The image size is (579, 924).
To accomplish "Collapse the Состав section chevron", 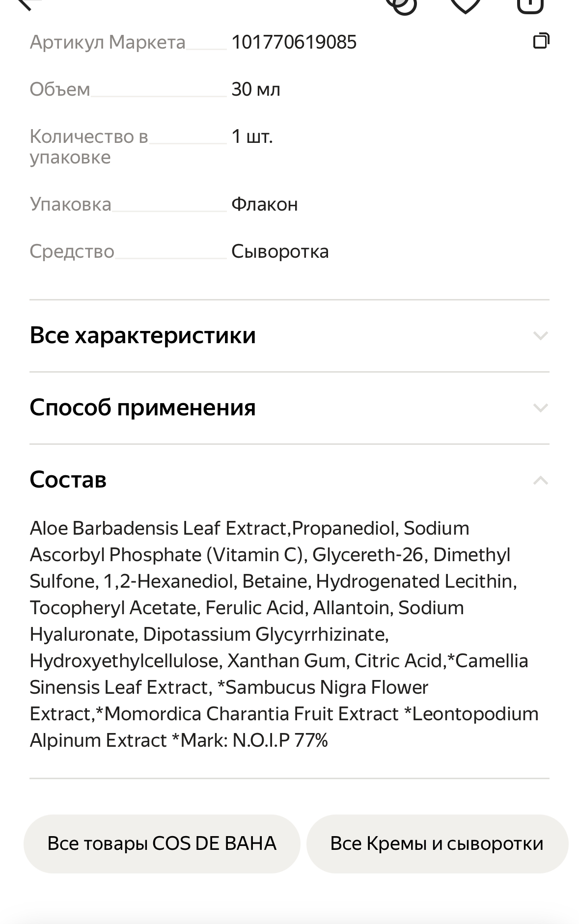I will coord(540,480).
